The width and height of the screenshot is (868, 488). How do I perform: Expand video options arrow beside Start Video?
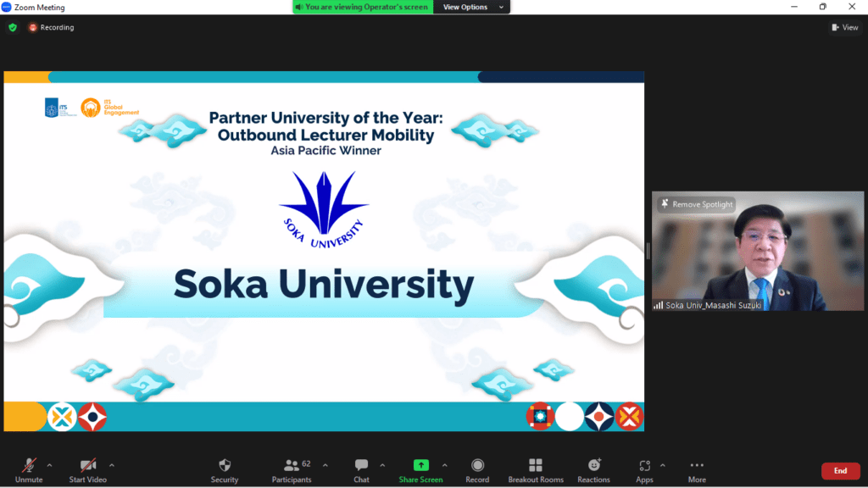click(112, 465)
